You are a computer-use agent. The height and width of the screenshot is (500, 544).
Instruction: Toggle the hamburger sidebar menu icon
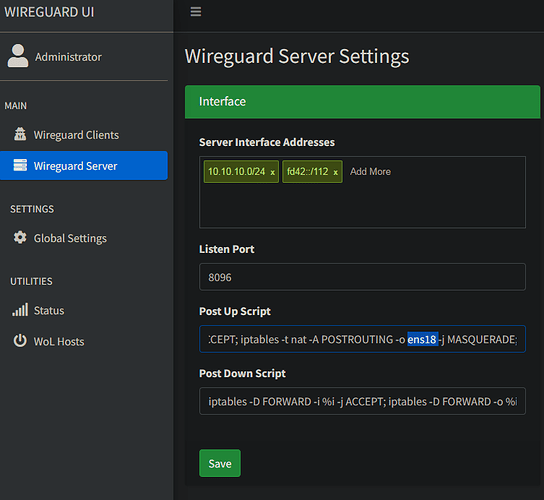pos(196,12)
